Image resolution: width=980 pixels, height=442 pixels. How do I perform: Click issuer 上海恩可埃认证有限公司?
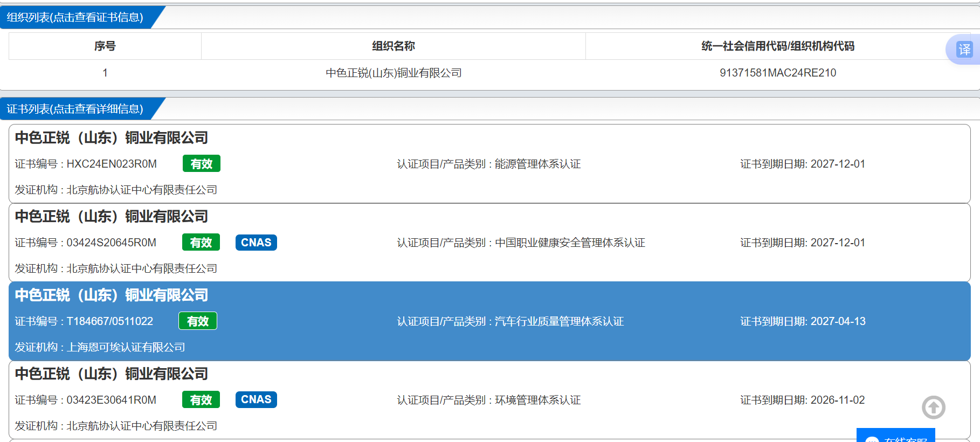point(126,347)
